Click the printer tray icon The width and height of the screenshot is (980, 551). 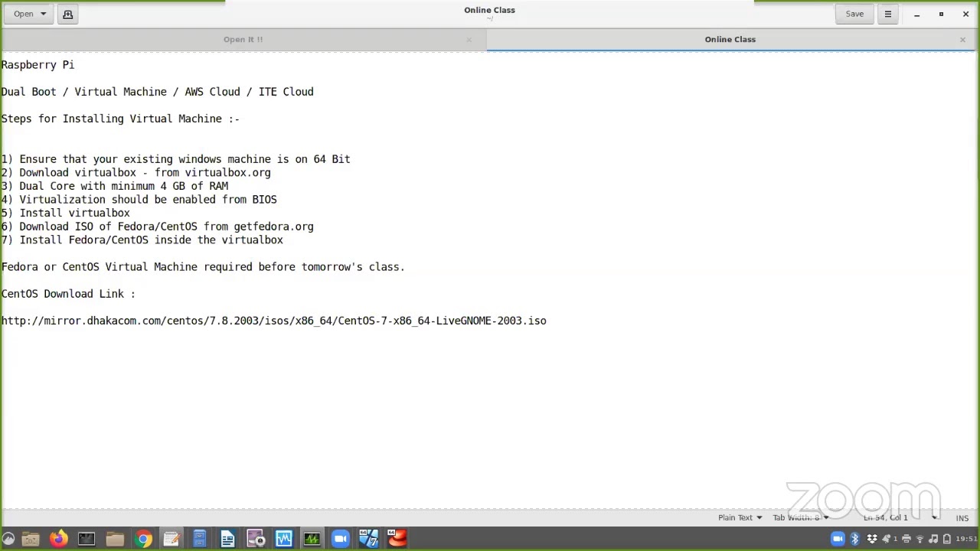tap(906, 539)
